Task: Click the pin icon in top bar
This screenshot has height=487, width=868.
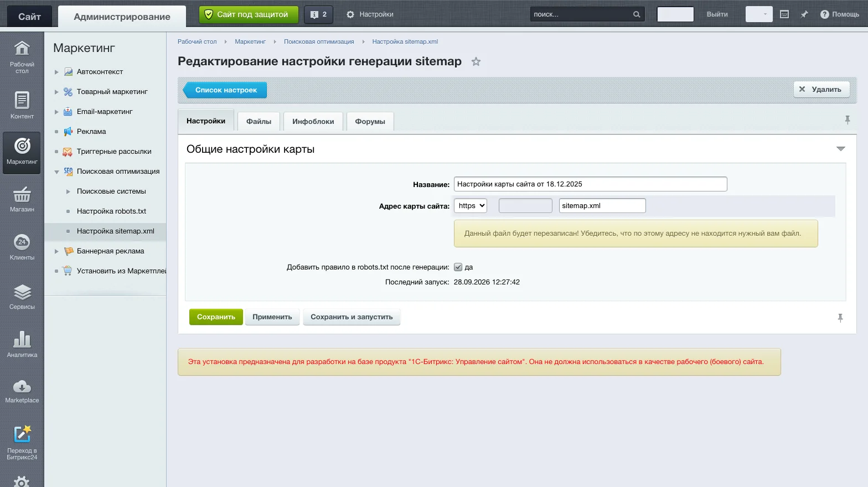Action: click(x=804, y=14)
